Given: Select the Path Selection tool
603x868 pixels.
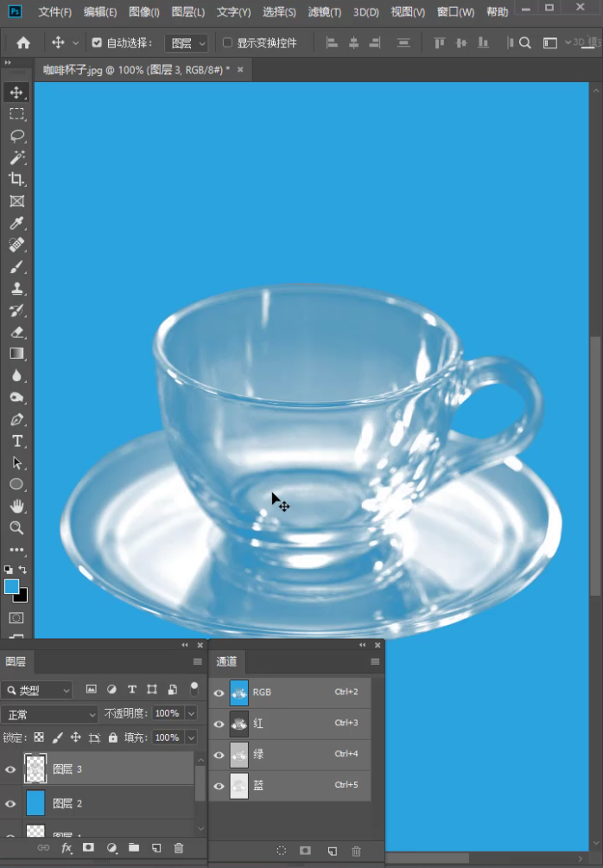Looking at the screenshot, I should click(x=16, y=463).
